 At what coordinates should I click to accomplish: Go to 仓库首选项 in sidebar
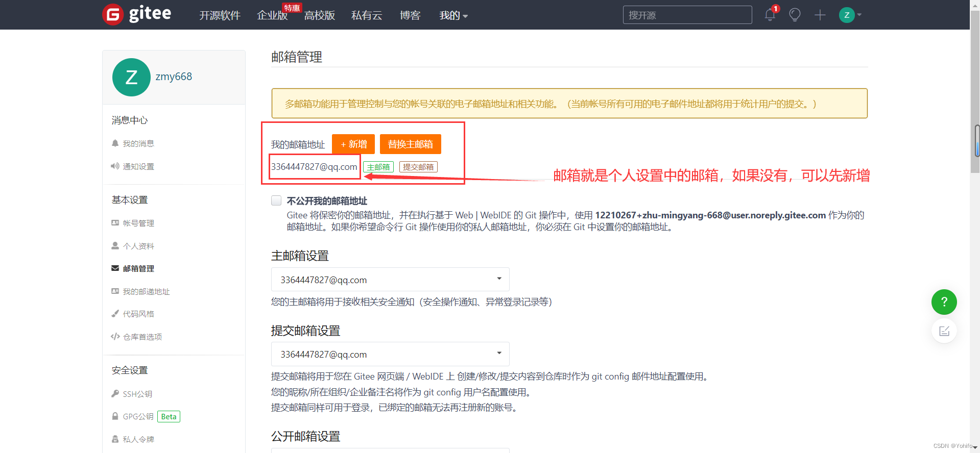pos(142,337)
